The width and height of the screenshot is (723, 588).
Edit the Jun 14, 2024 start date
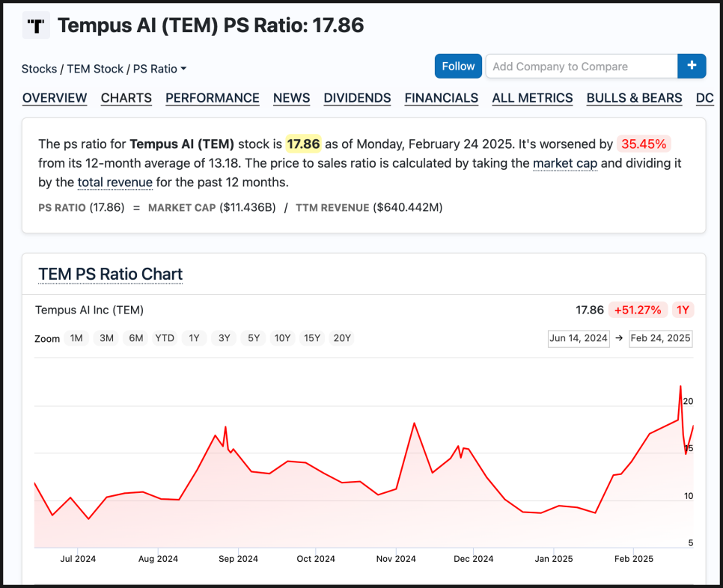tap(579, 338)
